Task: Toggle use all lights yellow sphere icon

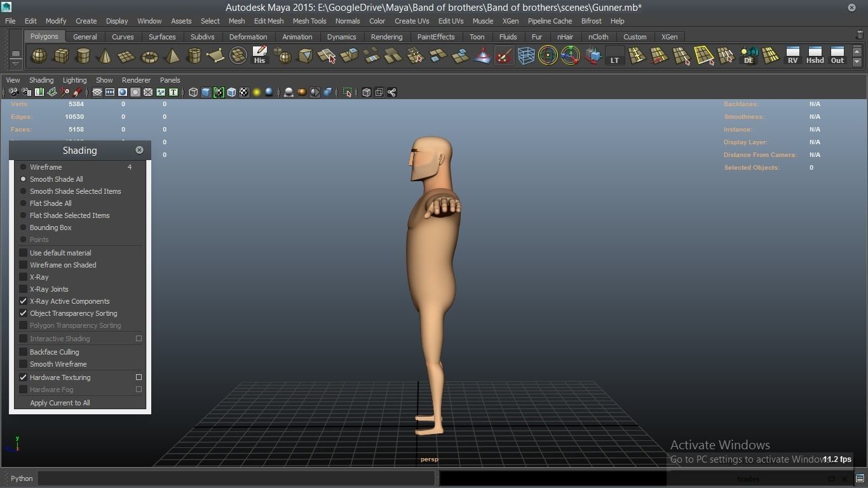Action: (257, 92)
